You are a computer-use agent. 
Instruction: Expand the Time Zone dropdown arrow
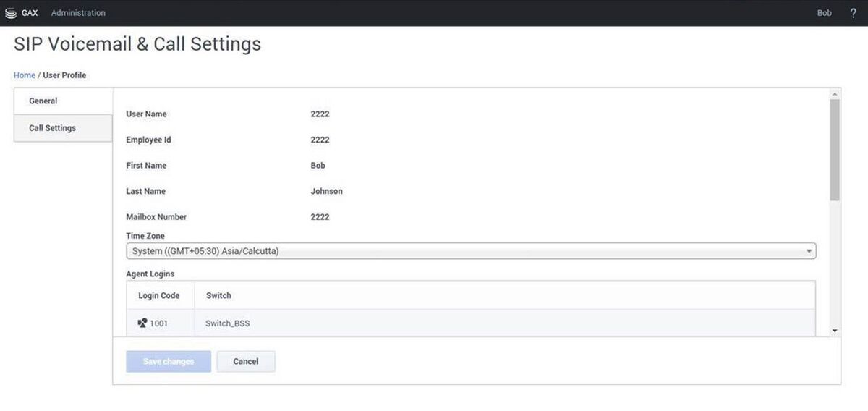click(x=809, y=251)
